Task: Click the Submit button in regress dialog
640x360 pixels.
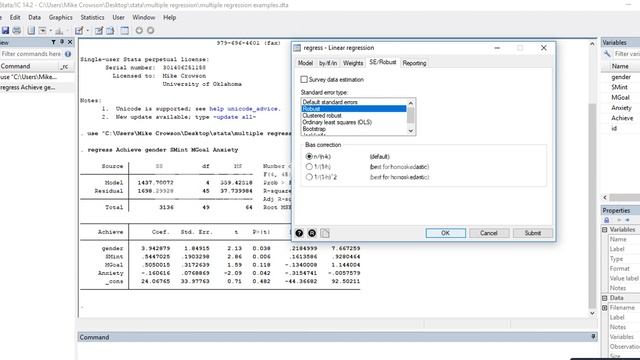Action: (533, 233)
